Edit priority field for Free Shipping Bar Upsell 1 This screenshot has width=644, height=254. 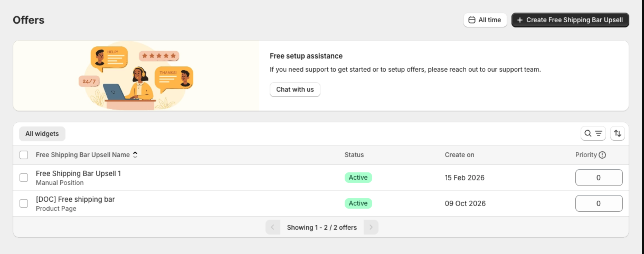click(599, 178)
